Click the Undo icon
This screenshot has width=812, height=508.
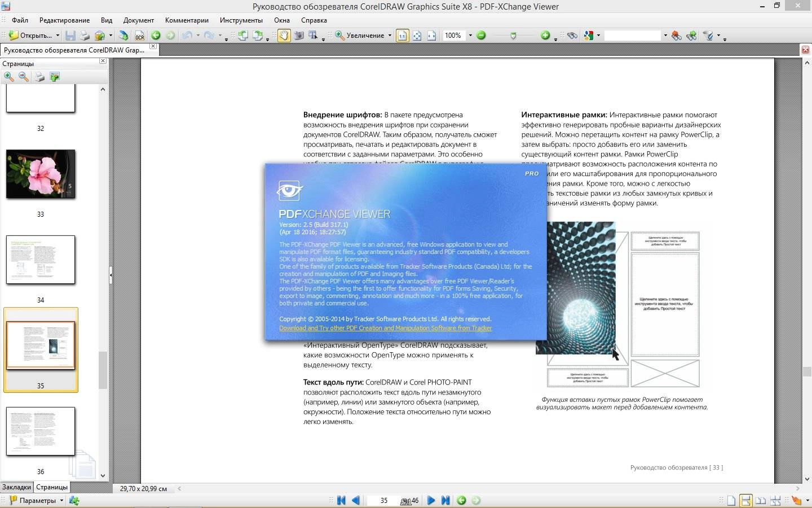coord(187,36)
